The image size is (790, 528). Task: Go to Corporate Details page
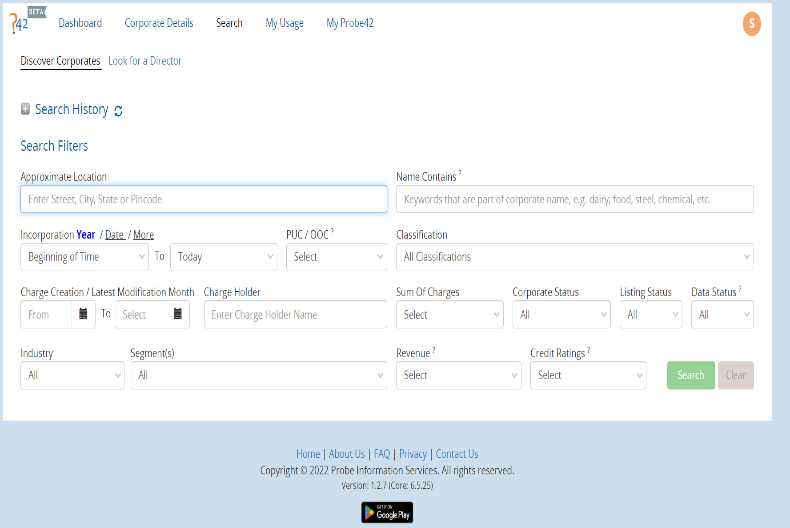[x=159, y=23]
